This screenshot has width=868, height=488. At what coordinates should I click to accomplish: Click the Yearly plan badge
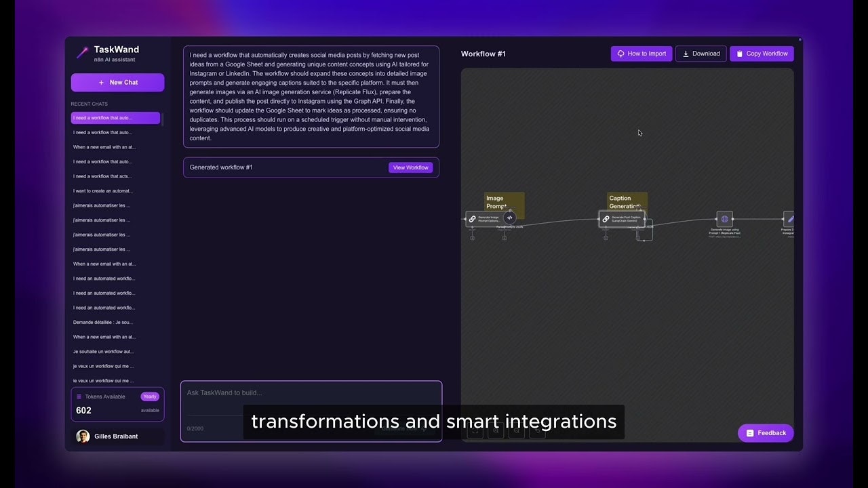150,396
